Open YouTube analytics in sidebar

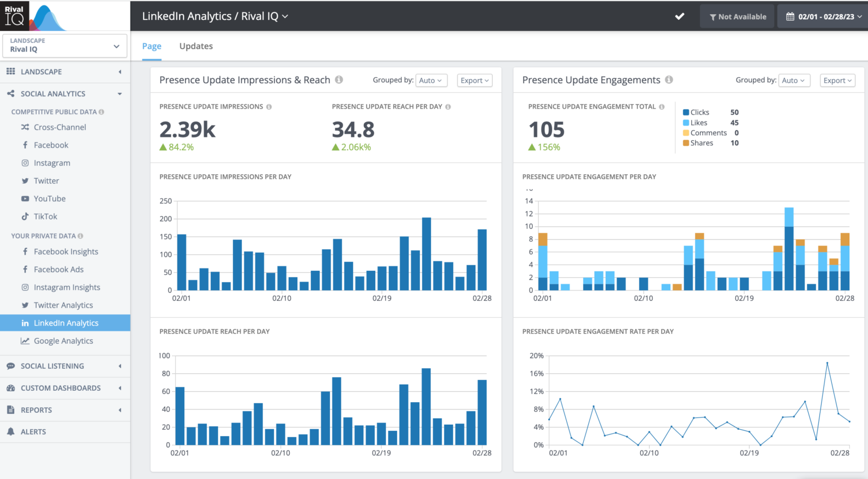[x=49, y=198]
